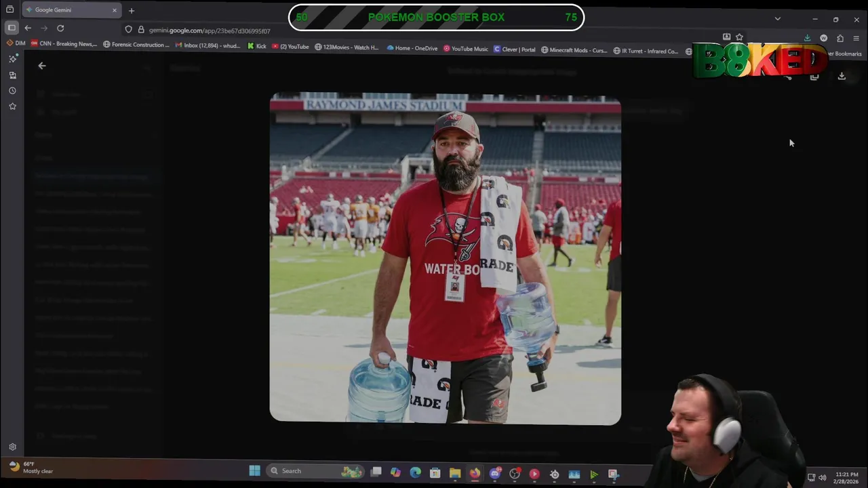868x488 pixels.
Task: Open sidebar settings gear
Action: click(12, 447)
